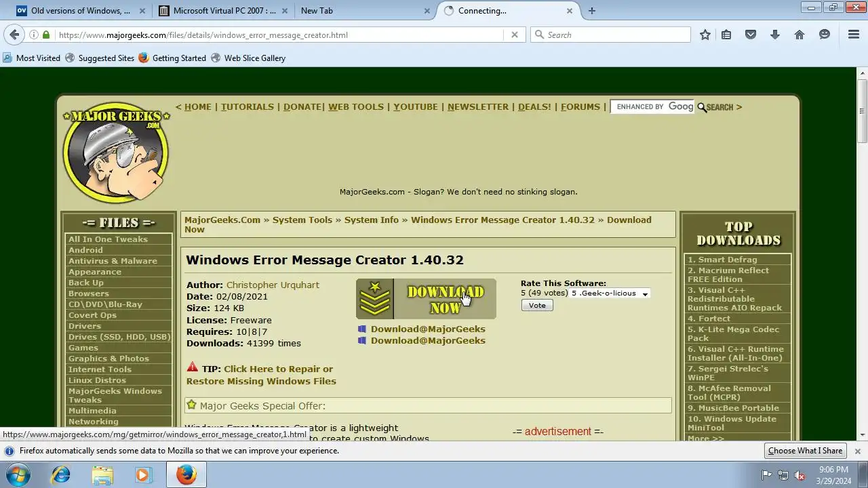Click the Firefox back arrow button
This screenshot has width=868, height=488.
click(x=14, y=35)
